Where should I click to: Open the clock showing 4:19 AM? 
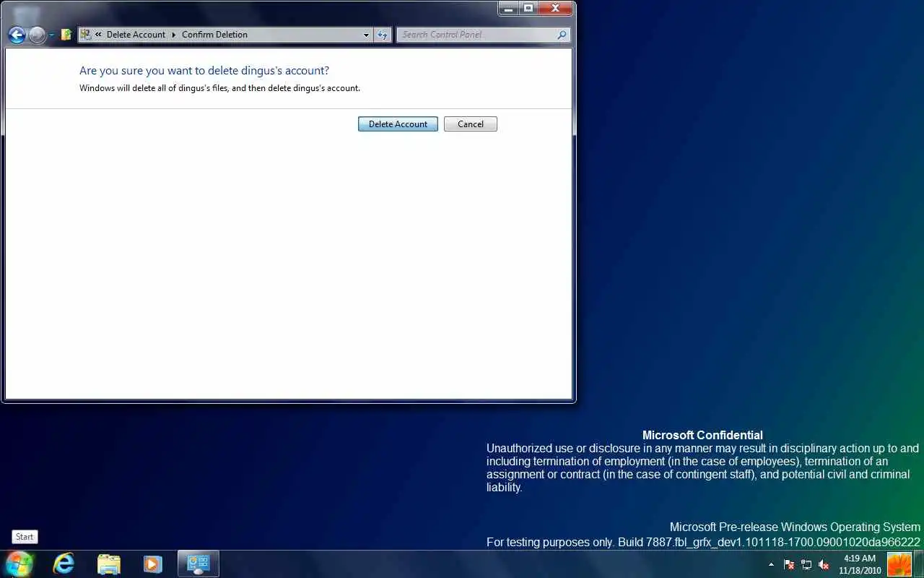click(x=860, y=564)
